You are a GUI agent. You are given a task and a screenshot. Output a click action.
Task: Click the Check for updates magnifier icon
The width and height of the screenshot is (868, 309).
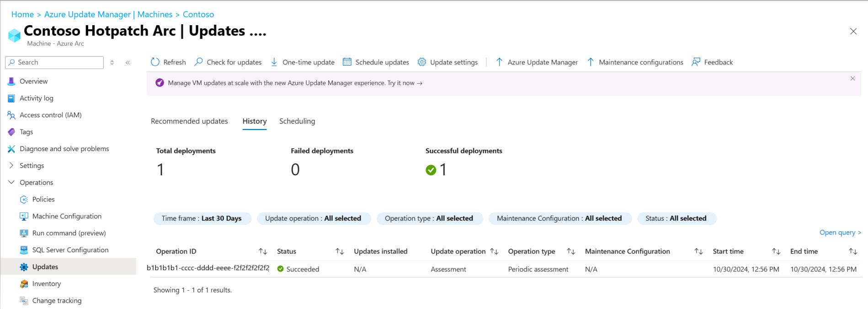(x=199, y=62)
